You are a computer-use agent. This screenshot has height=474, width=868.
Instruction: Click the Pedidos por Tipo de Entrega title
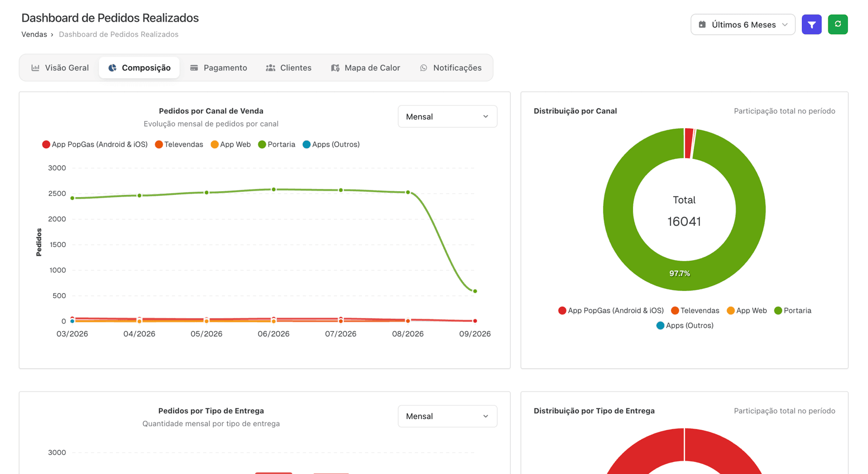211,411
